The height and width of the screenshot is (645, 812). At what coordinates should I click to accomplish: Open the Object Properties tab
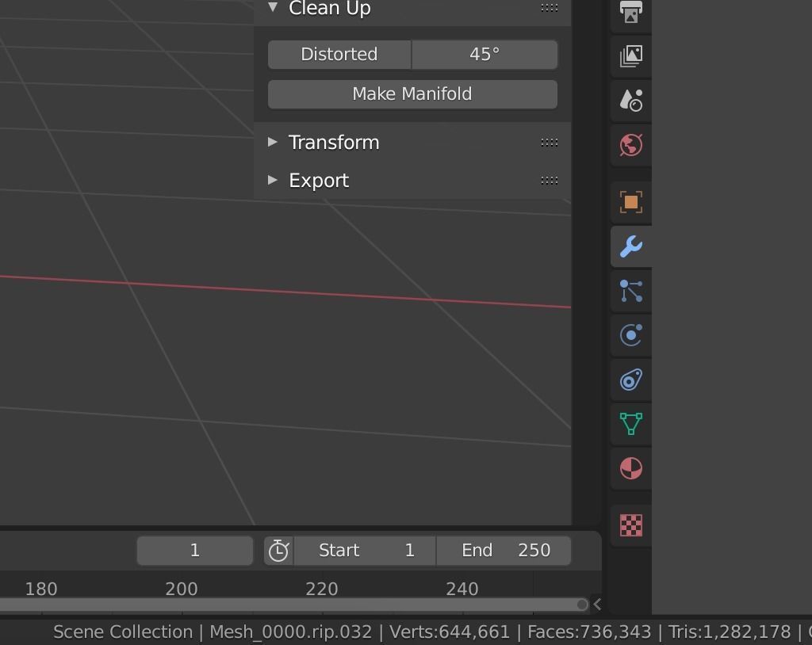click(x=630, y=202)
